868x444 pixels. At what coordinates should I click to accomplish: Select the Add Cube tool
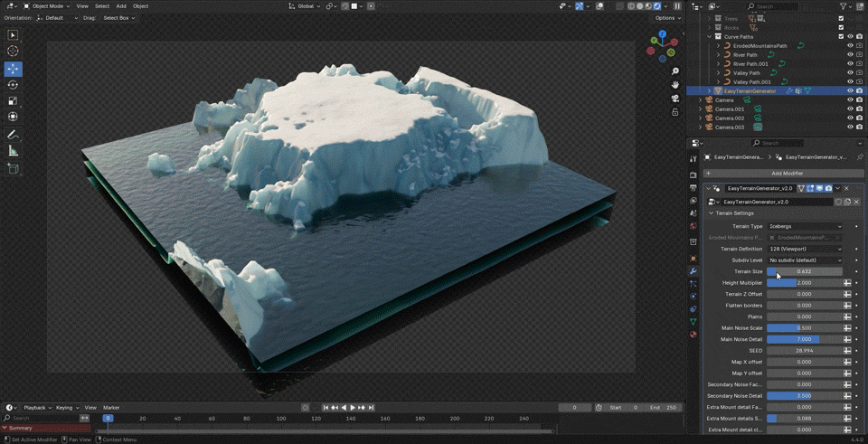(13, 169)
